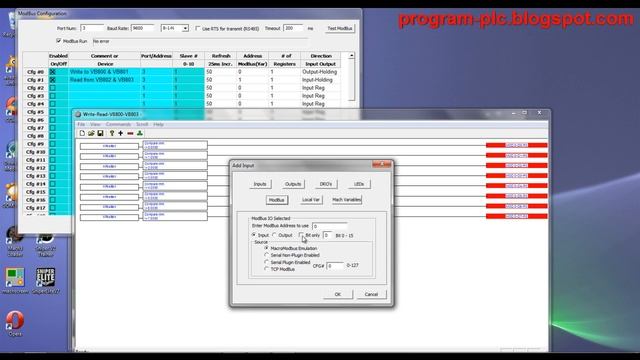Cancel the Add Input dialog
640x360 pixels.
(x=371, y=294)
